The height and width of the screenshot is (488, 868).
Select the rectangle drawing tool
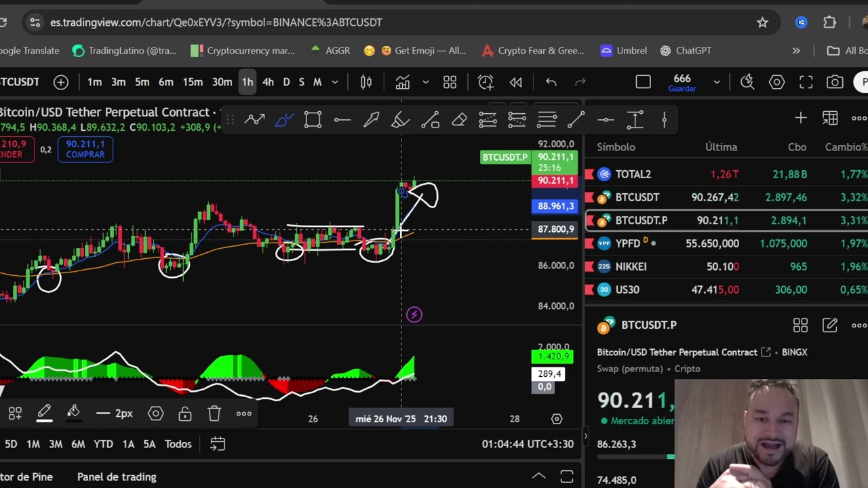[x=313, y=120]
